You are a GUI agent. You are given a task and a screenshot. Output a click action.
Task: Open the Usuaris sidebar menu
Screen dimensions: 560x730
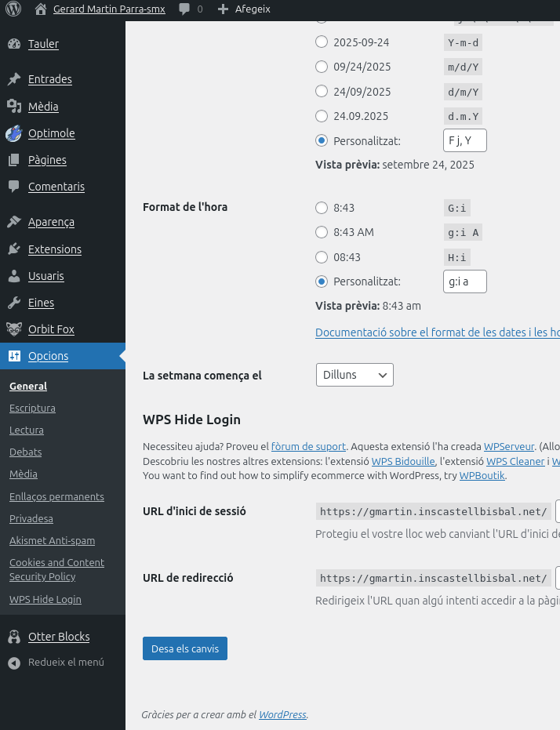(x=46, y=276)
